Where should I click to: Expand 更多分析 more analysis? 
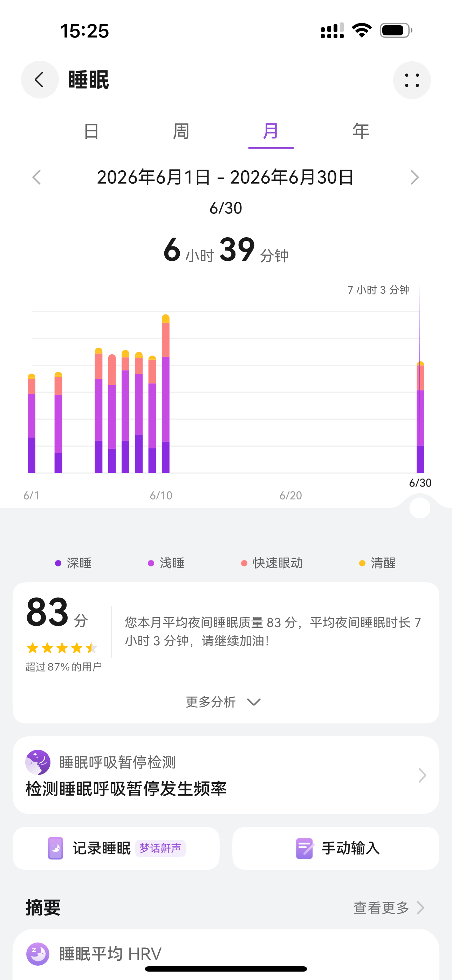pyautogui.click(x=223, y=702)
